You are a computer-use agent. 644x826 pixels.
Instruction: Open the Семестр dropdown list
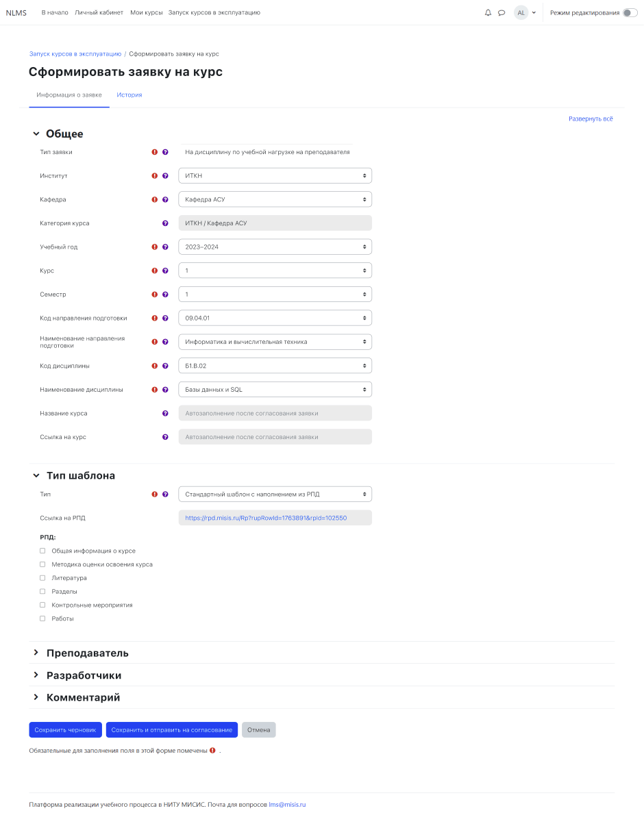click(275, 295)
